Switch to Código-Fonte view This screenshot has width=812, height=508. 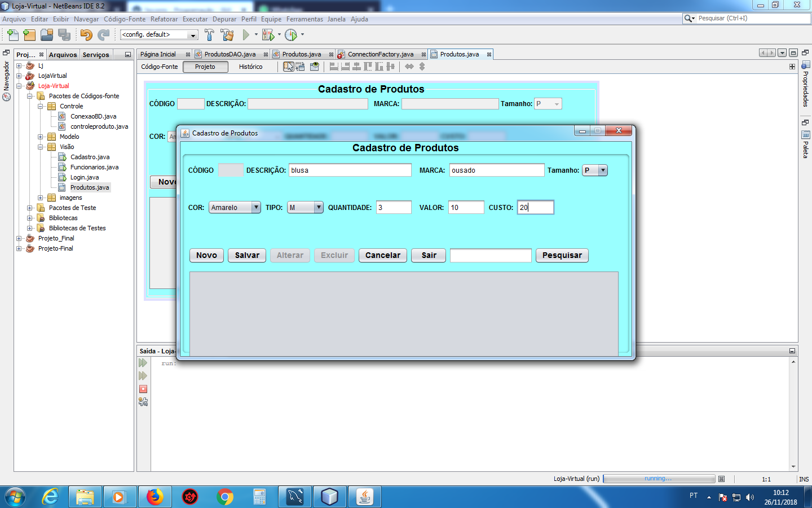(x=160, y=67)
